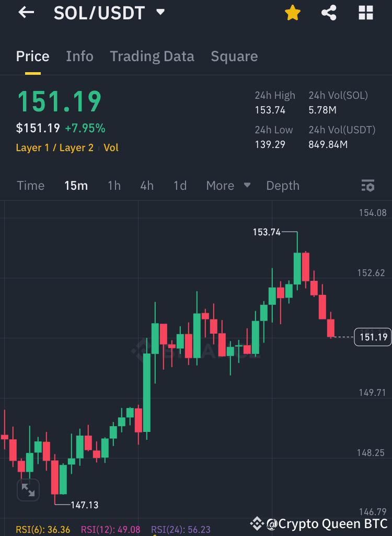Viewport: 392px width, 536px height.
Task: Switch to the Trading Data tab
Action: (x=152, y=56)
